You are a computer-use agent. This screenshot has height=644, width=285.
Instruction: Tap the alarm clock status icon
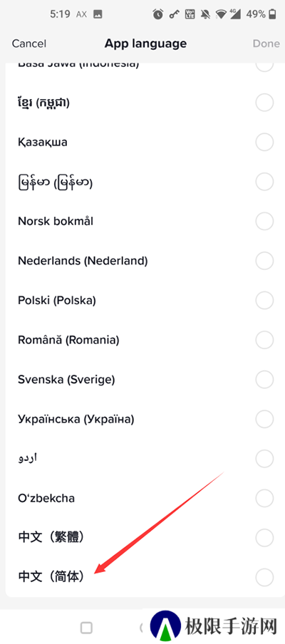click(x=158, y=14)
